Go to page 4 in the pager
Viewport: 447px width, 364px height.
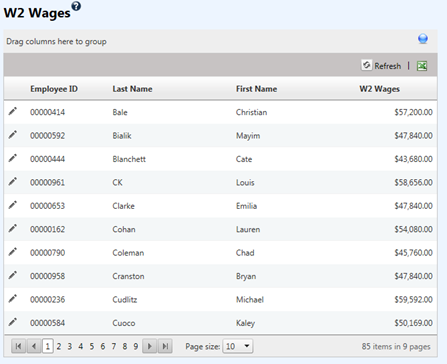click(x=81, y=347)
